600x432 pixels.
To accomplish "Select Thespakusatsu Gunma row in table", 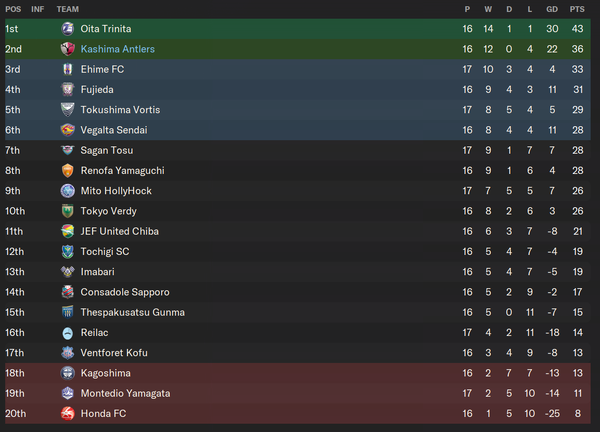I will point(298,313).
